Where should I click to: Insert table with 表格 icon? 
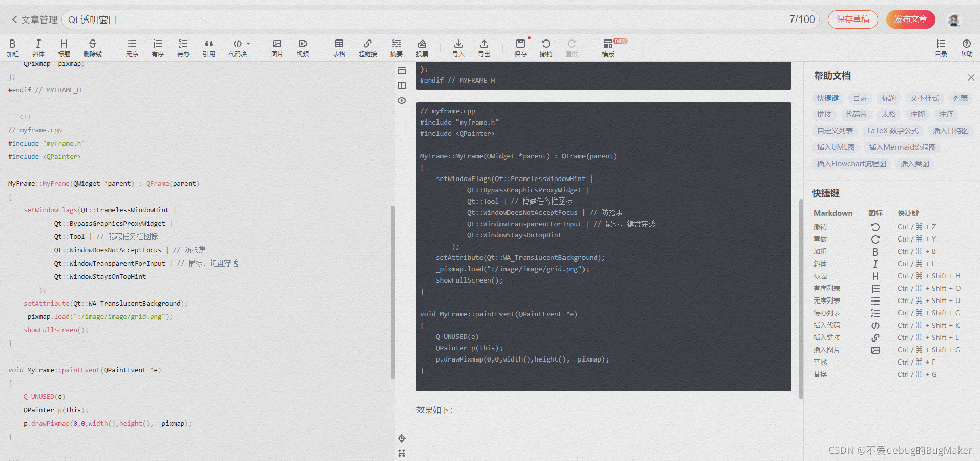(339, 48)
